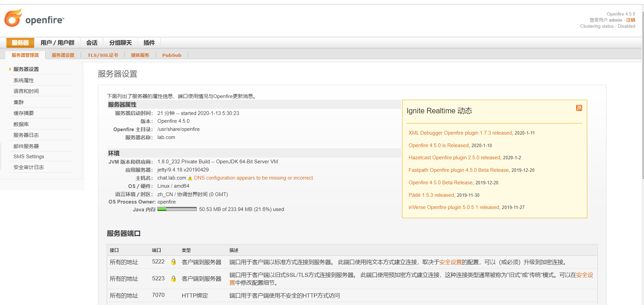Open the Ignite Realtime RSS feed icon

[579, 108]
